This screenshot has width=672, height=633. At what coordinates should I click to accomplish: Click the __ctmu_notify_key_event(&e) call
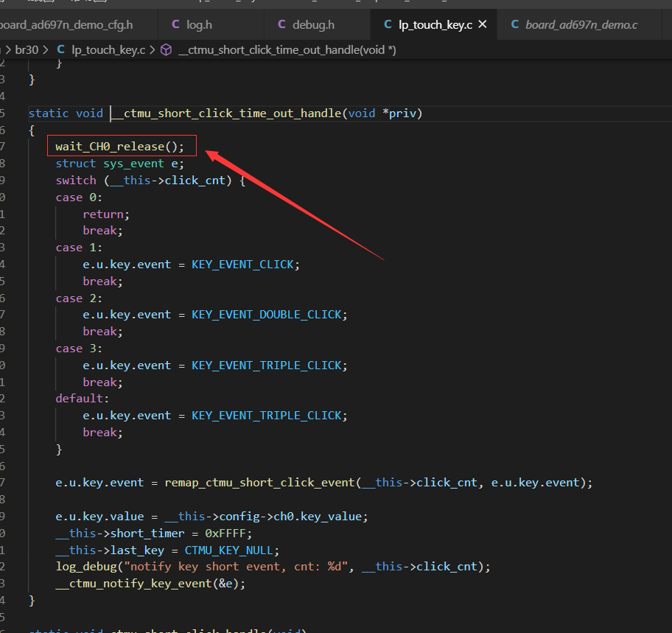pyautogui.click(x=150, y=584)
